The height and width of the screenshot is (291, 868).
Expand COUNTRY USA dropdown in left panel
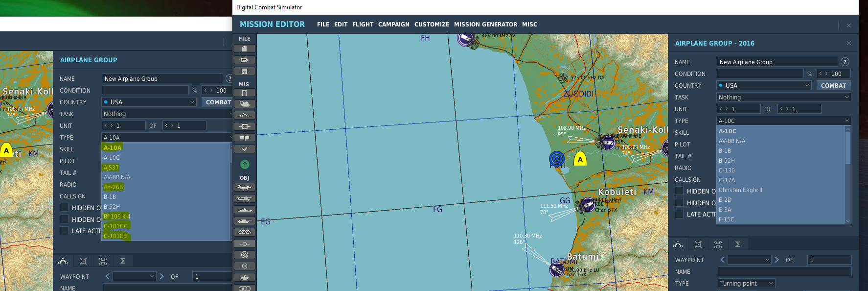point(149,102)
